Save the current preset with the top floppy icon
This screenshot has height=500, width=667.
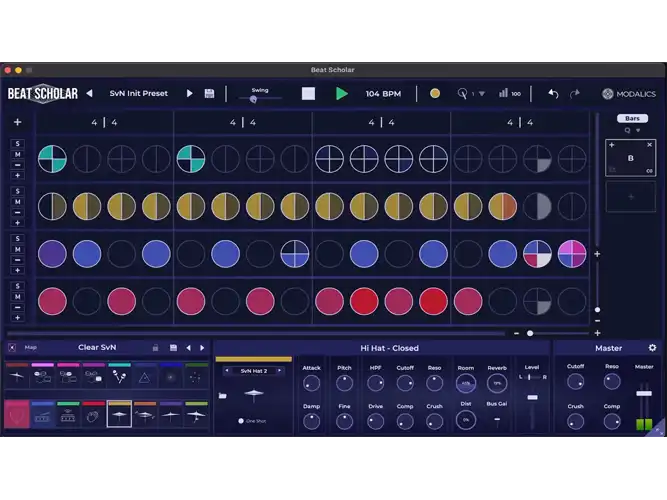click(209, 93)
